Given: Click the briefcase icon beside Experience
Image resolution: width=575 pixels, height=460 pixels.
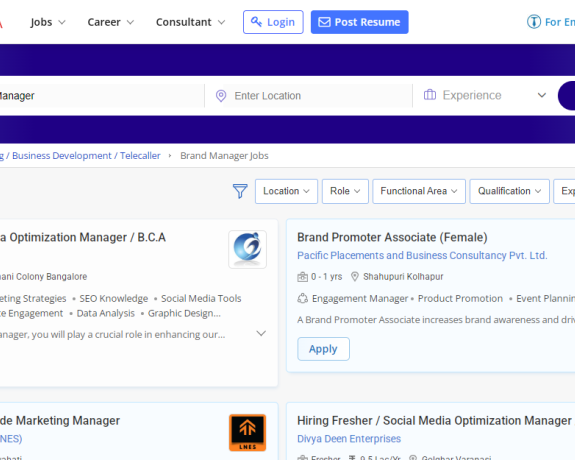Looking at the screenshot, I should 430,95.
